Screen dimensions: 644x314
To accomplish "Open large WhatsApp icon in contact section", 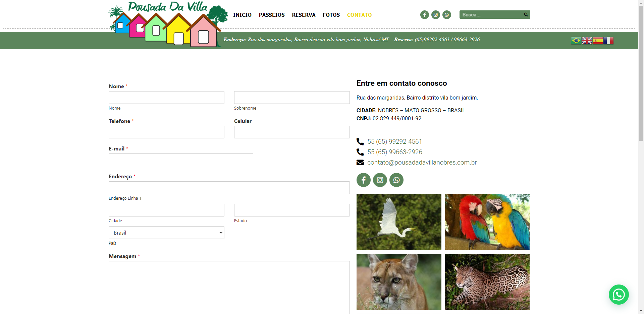I will pos(396,180).
